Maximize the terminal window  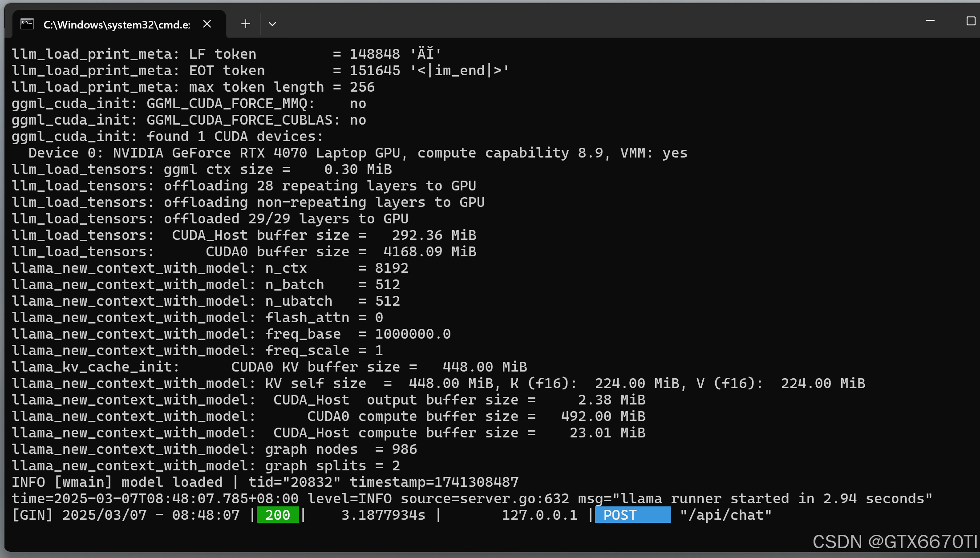971,21
